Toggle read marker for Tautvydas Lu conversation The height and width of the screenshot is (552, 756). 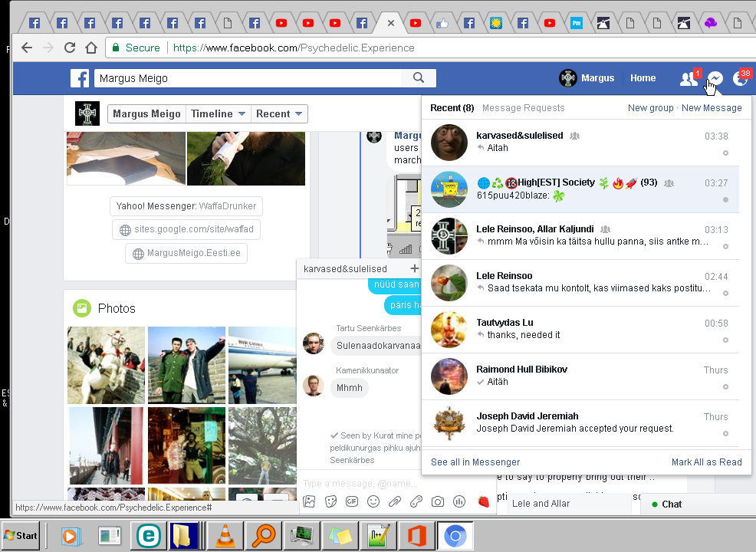725,340
